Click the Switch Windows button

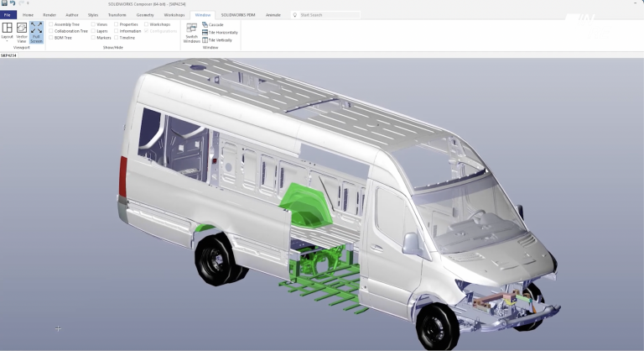(192, 33)
